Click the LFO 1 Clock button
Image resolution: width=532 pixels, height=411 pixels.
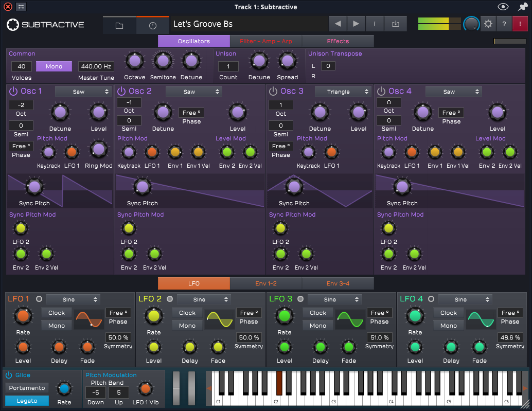56,313
